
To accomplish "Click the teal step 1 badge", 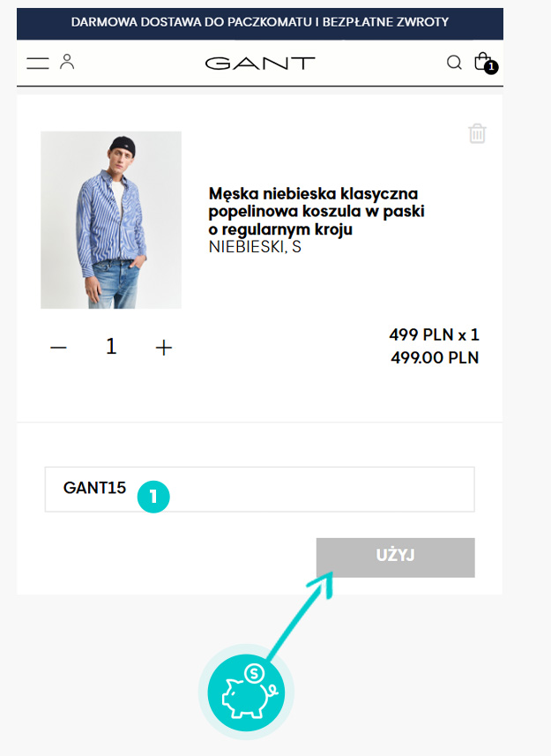I will [153, 497].
